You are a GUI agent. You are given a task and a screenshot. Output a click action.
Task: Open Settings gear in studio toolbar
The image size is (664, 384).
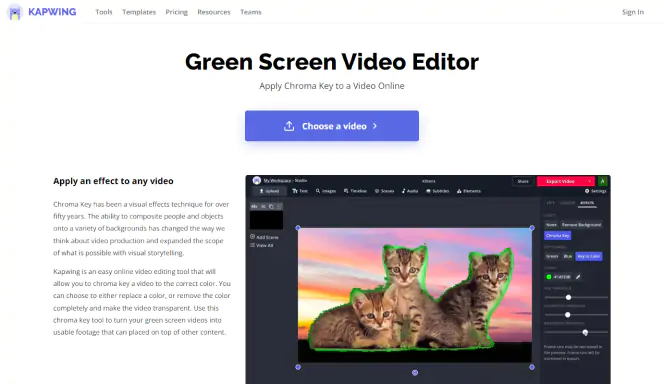click(595, 191)
